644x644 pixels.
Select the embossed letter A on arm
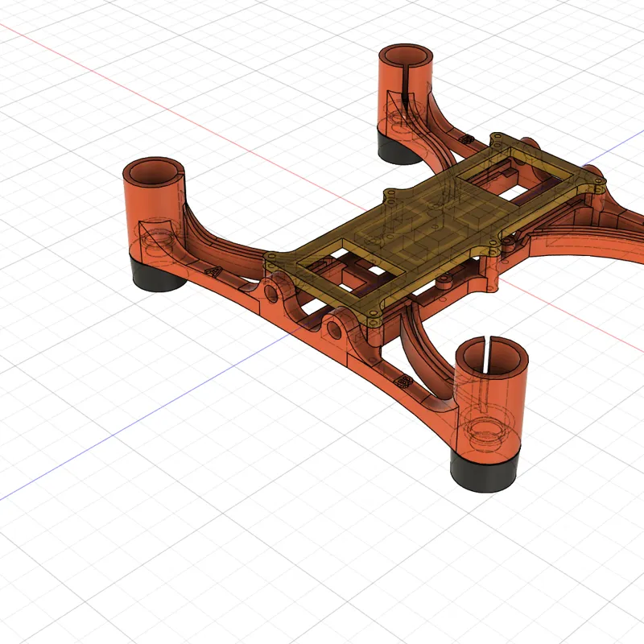[214, 271]
